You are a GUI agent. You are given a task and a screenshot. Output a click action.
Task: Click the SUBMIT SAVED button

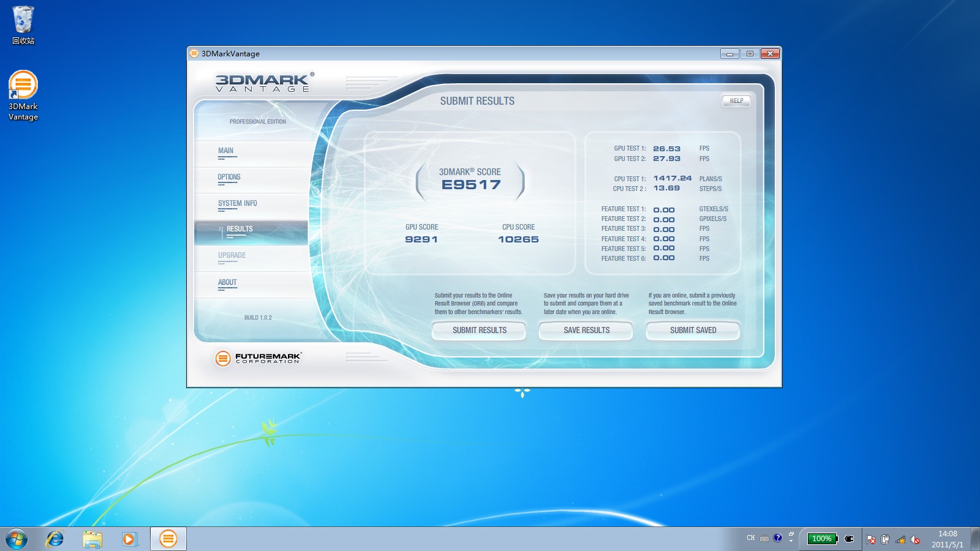coord(693,331)
